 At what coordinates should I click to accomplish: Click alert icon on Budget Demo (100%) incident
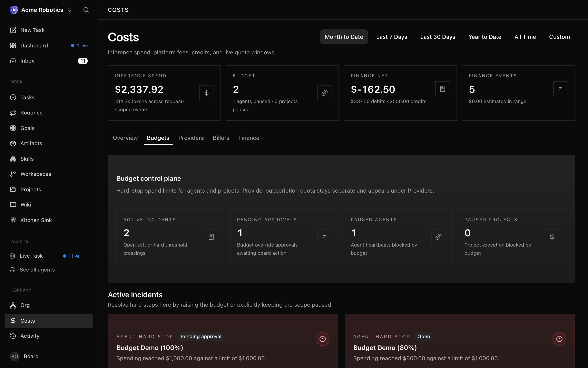pyautogui.click(x=322, y=339)
